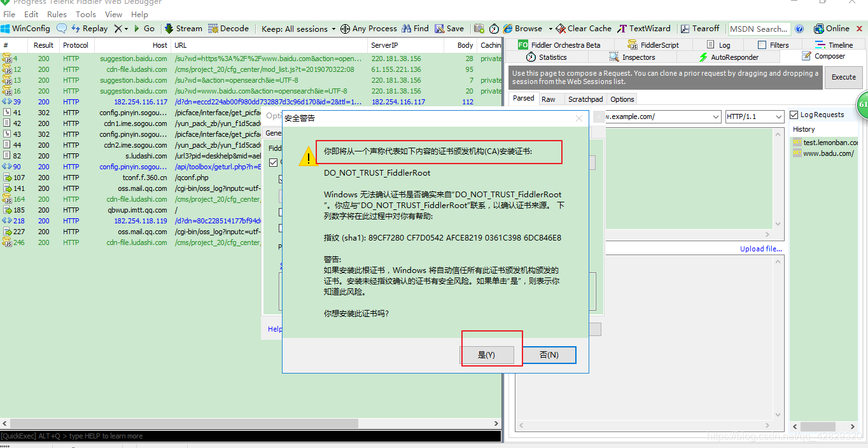The image size is (868, 448).
Task: Open the Timeline tab
Action: 835,45
